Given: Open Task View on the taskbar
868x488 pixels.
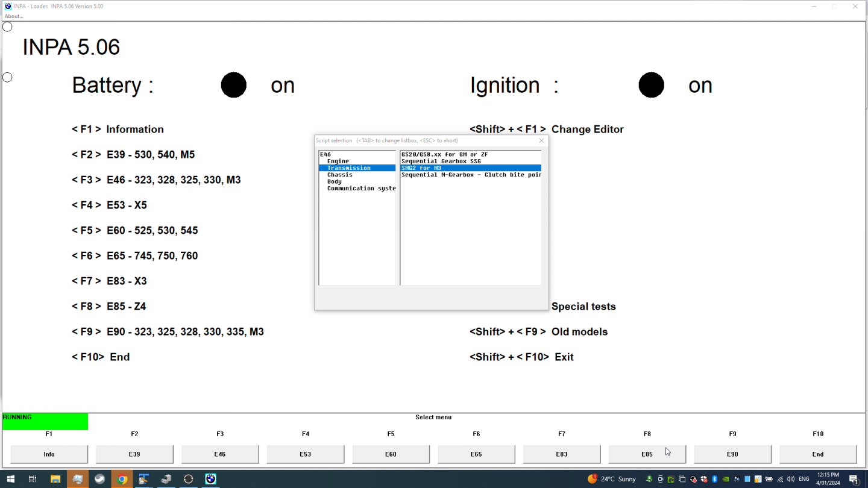Looking at the screenshot, I should point(33,479).
